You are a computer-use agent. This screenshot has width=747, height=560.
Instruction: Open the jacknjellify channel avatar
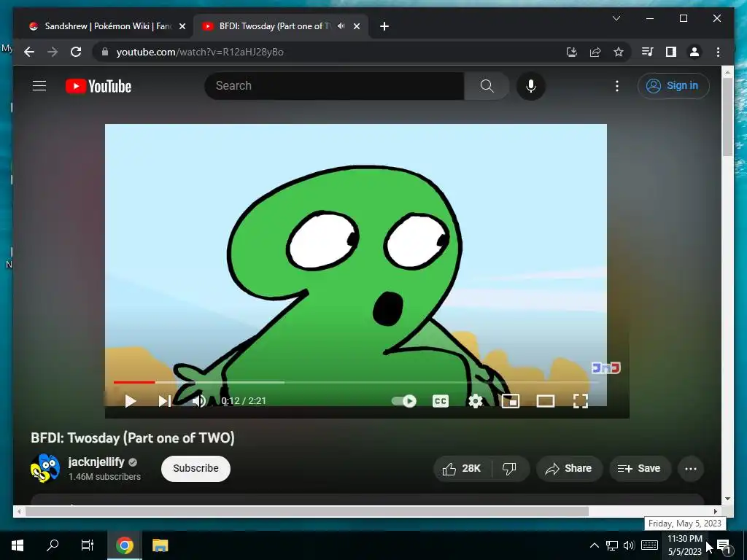(45, 468)
